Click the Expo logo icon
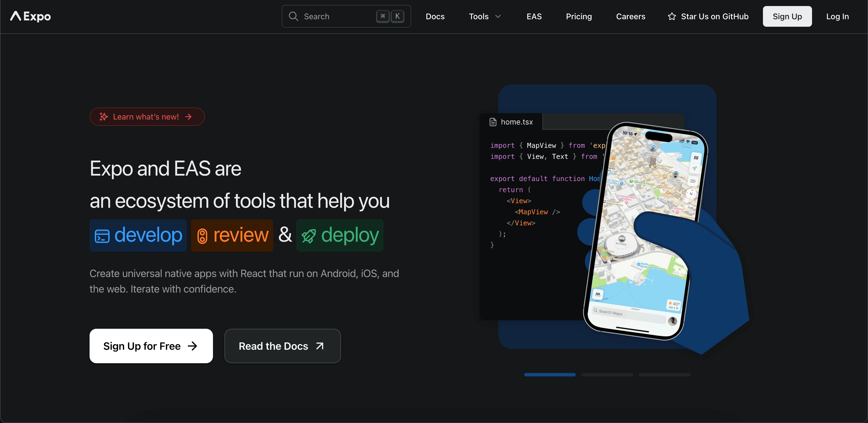The width and height of the screenshot is (868, 423). [x=16, y=16]
